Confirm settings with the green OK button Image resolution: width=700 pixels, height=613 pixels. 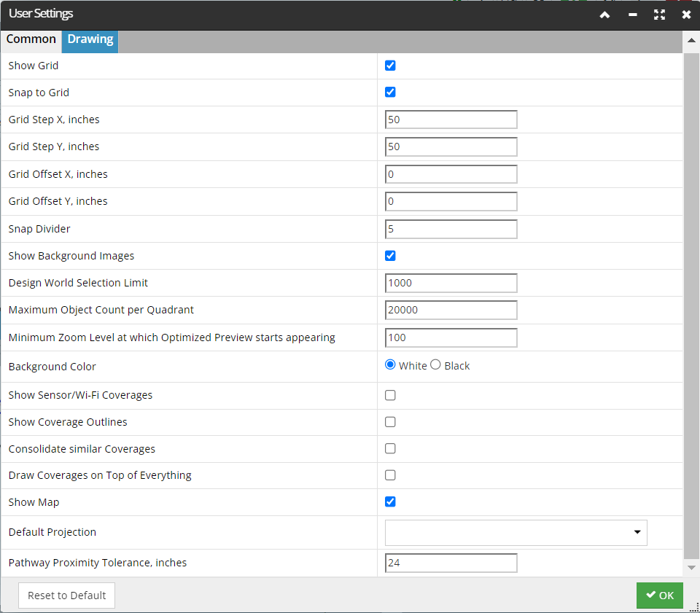pyautogui.click(x=660, y=596)
